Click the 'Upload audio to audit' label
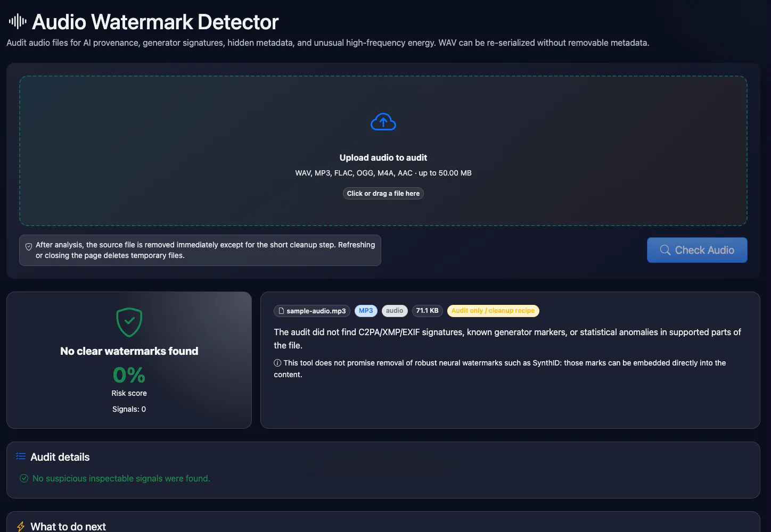This screenshot has height=532, width=771. click(383, 157)
